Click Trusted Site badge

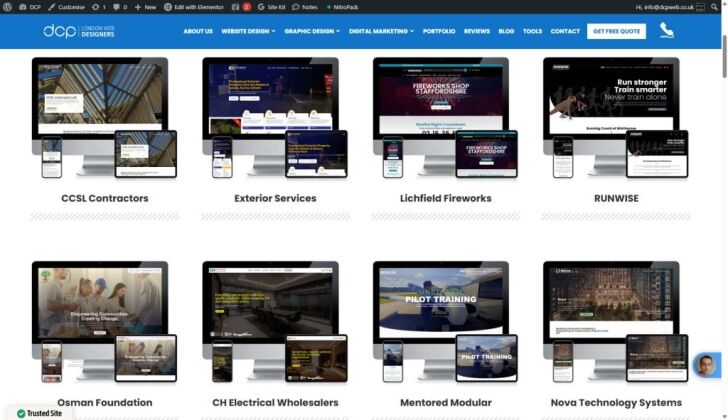point(39,413)
